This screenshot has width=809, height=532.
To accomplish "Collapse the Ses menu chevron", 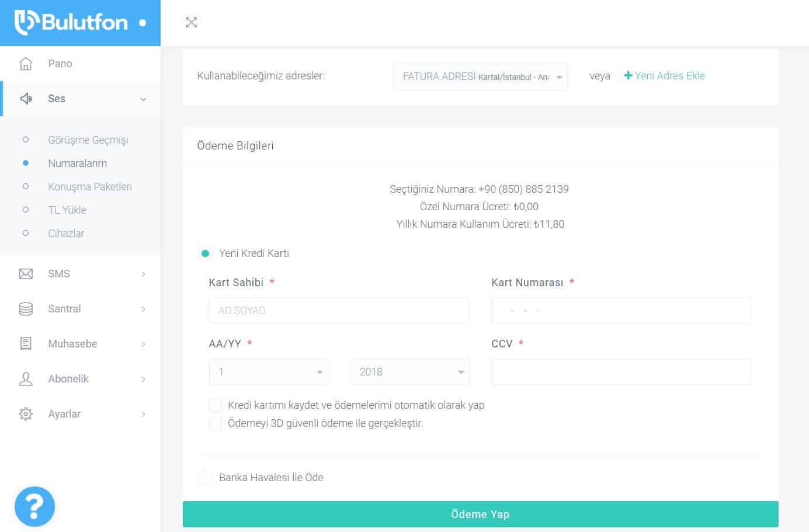I will [x=143, y=99].
